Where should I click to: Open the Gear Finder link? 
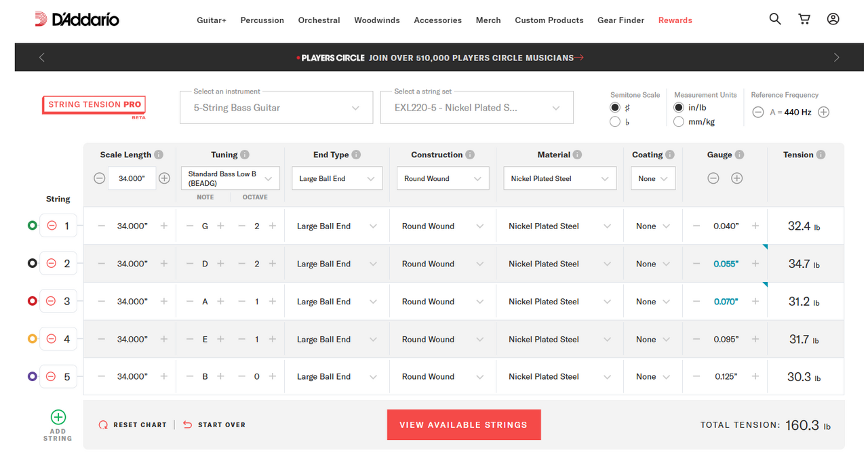coord(621,20)
